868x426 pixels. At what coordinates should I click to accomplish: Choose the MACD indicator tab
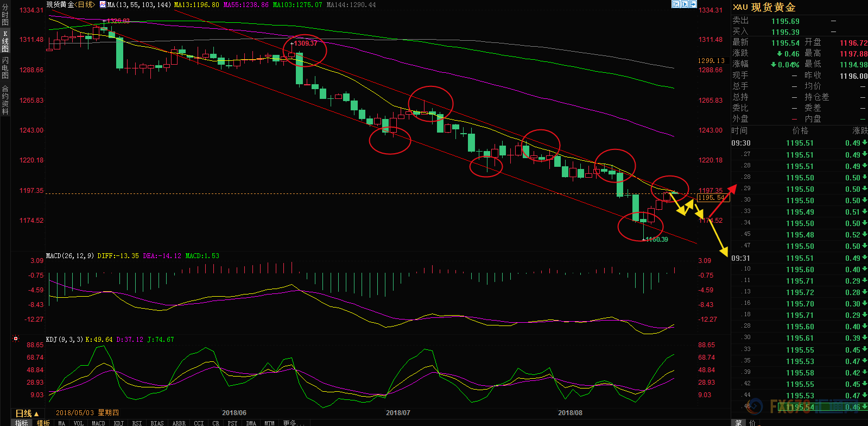98,423
